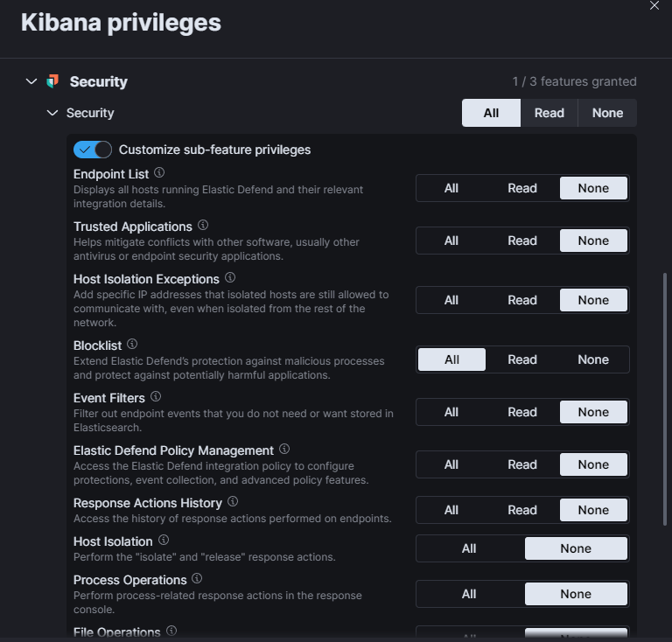Screen dimensions: 672x642
Task: Select Read for the Security feature
Action: pos(549,113)
